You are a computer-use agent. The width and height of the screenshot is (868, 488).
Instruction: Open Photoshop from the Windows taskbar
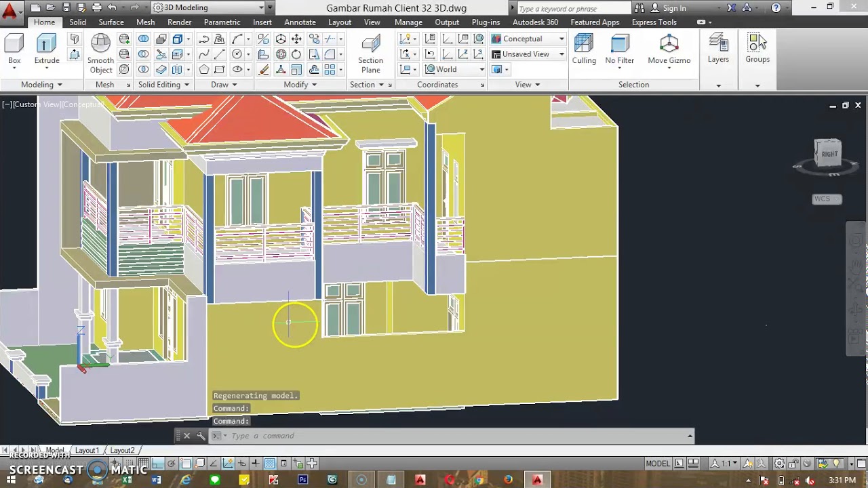click(302, 480)
